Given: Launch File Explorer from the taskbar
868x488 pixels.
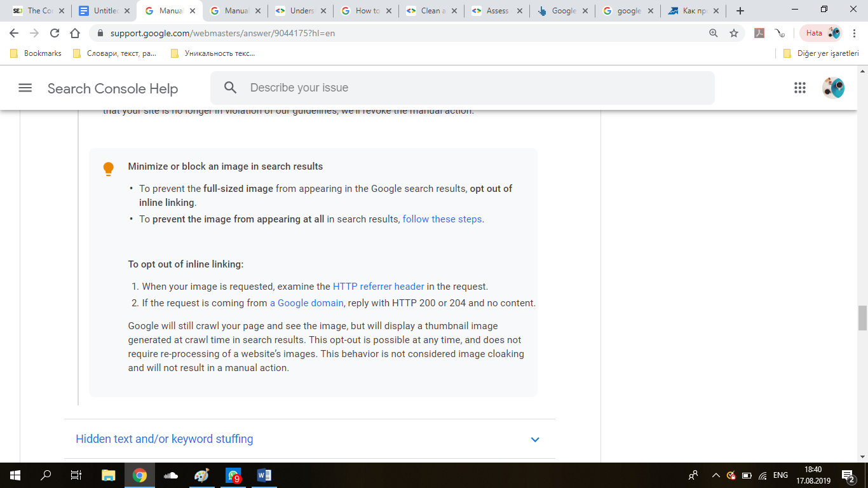Looking at the screenshot, I should point(109,475).
